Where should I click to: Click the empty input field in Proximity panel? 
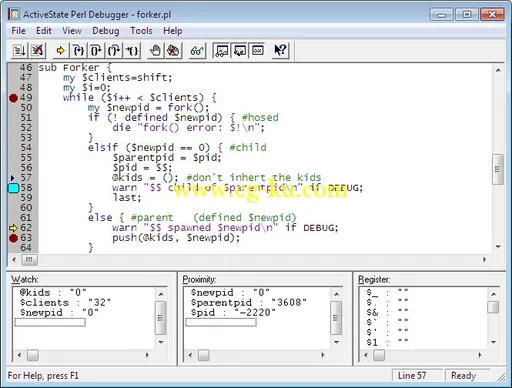(221, 322)
